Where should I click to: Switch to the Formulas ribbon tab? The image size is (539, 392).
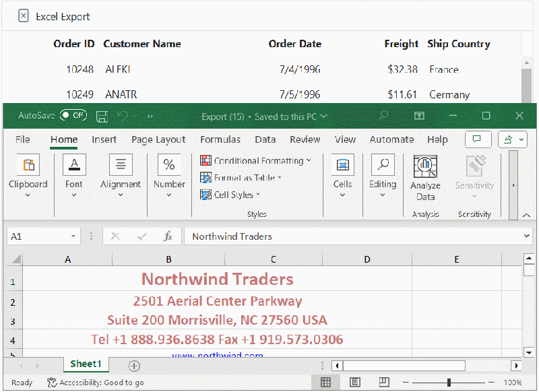[x=220, y=139]
